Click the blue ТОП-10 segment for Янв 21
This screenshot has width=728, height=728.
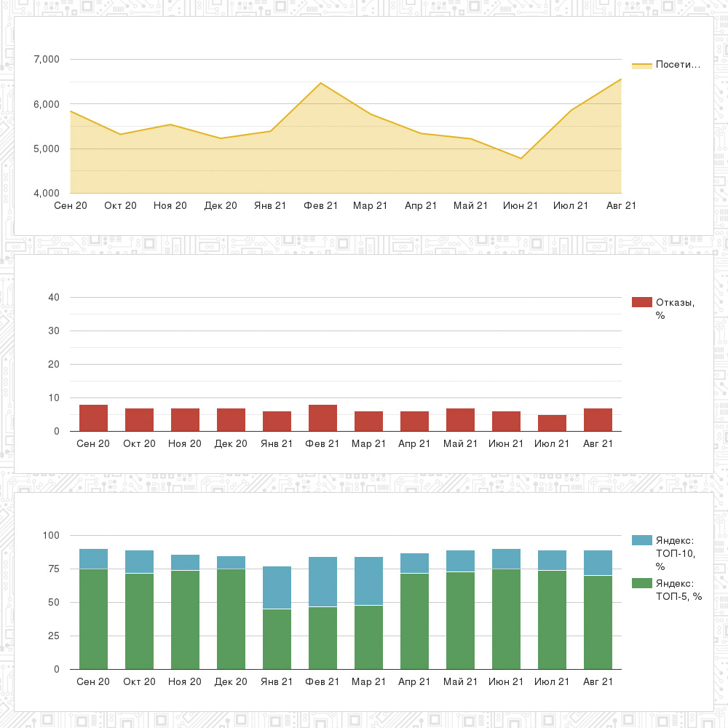click(277, 587)
